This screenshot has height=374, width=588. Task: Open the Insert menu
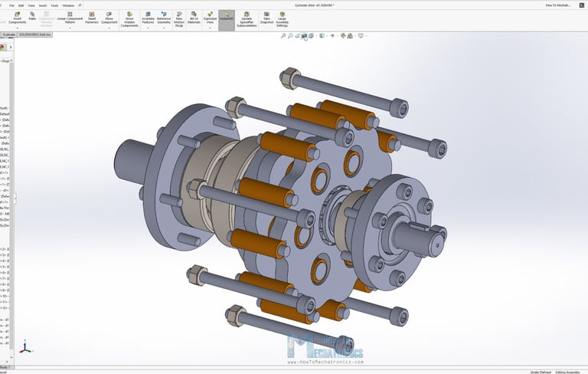point(43,5)
